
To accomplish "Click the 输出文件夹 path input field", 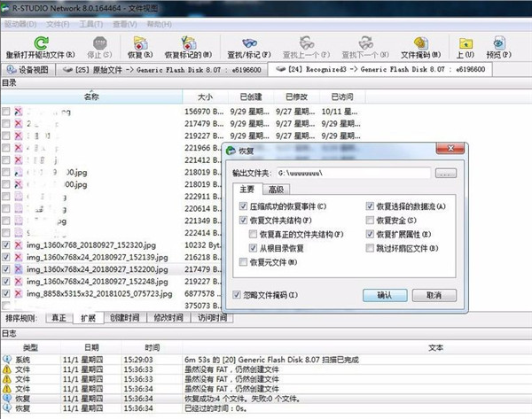I will [x=353, y=174].
